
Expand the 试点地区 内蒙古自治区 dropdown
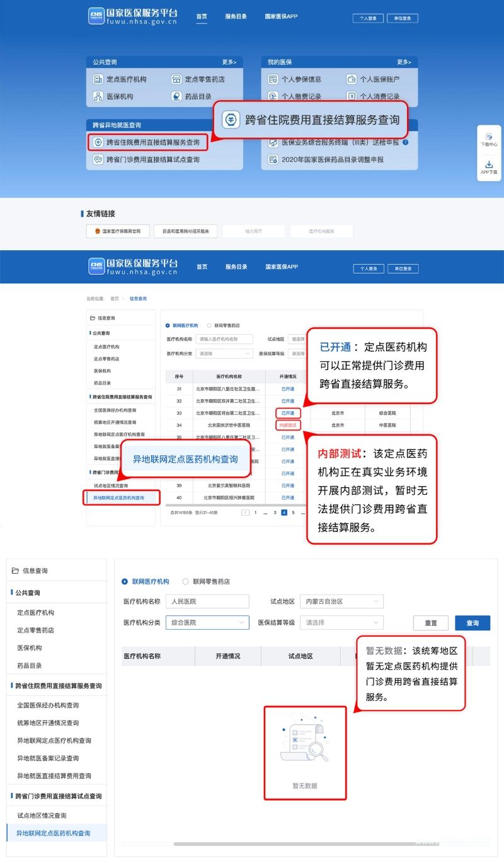[341, 601]
